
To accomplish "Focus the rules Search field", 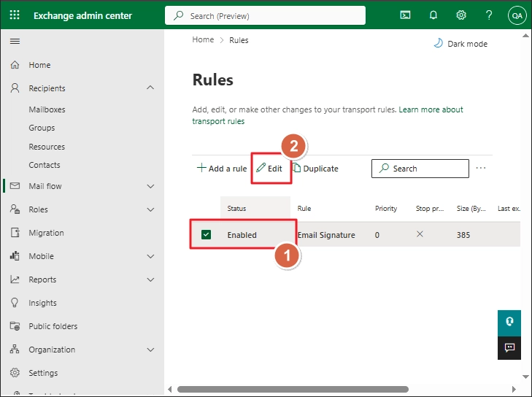I will click(x=420, y=169).
